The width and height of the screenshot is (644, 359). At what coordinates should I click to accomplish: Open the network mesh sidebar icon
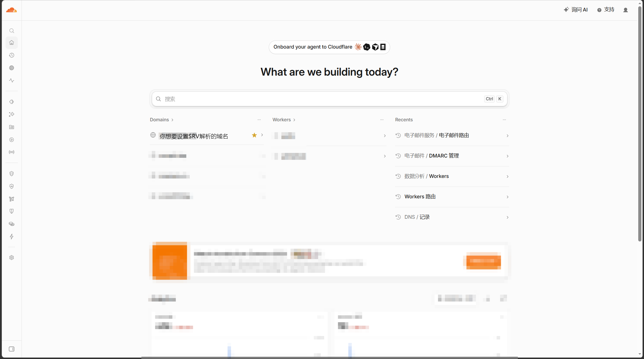pos(11,199)
